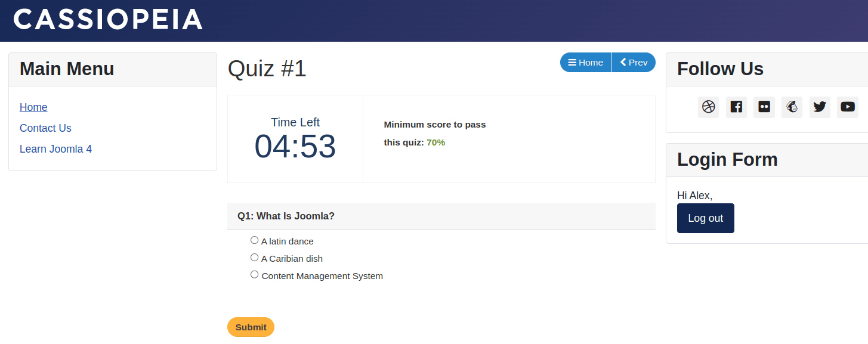Open the Mailchimp social icon
The image size is (868, 344).
[792, 107]
